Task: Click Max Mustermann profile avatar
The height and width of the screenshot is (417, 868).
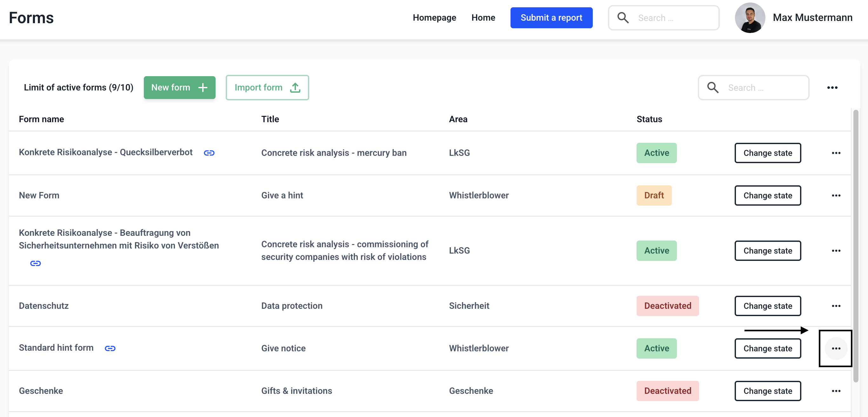Action: (x=750, y=17)
